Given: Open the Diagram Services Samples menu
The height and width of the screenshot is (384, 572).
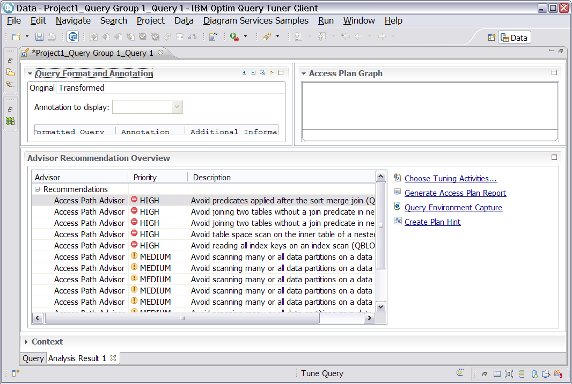Looking at the screenshot, I should pos(255,21).
